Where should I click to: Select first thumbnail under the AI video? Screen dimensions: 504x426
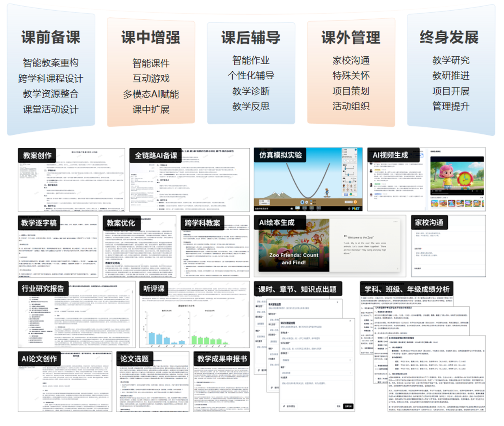[x=435, y=203]
